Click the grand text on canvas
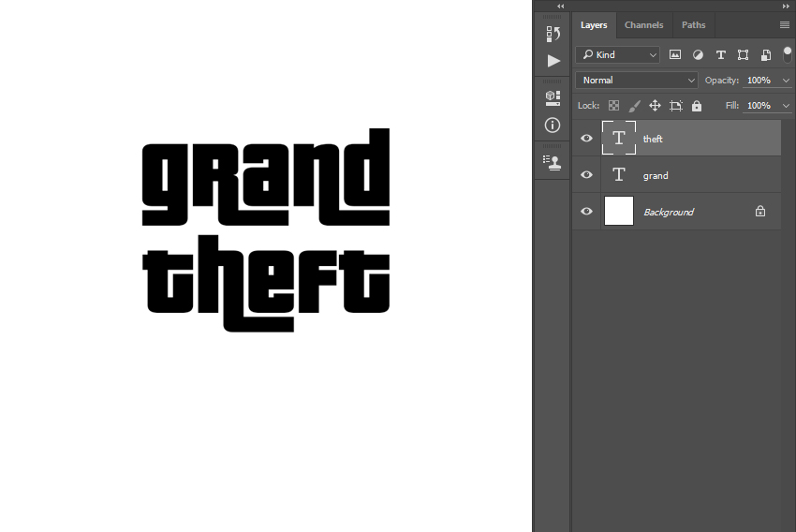The image size is (796, 532). click(x=266, y=177)
